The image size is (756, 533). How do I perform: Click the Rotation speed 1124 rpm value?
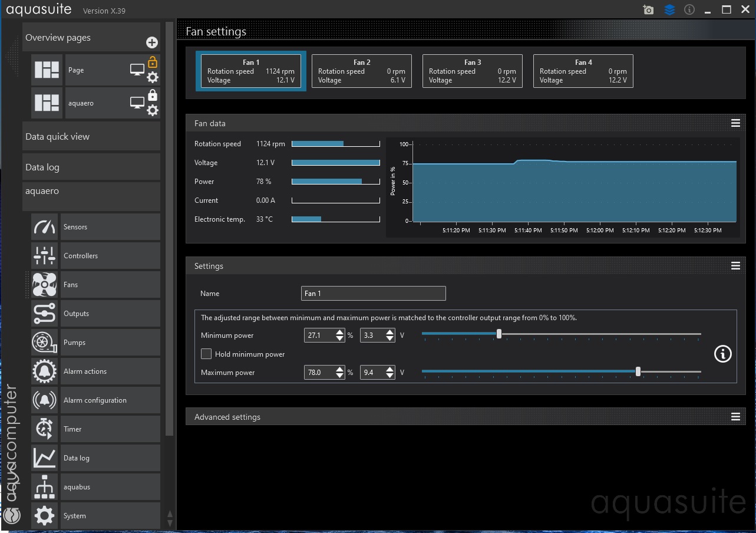[x=270, y=144]
